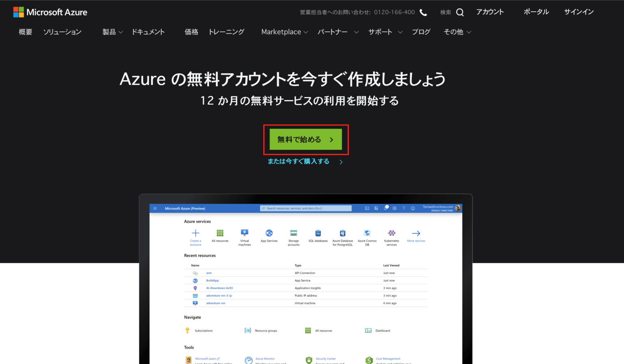Select the Create a resource icon

pos(195,233)
